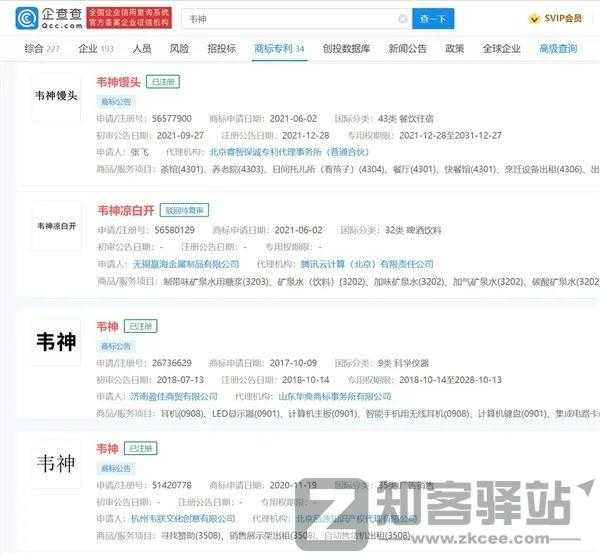Open the 创投数据库 tab
This screenshot has width=600, height=556.
pyautogui.click(x=346, y=49)
